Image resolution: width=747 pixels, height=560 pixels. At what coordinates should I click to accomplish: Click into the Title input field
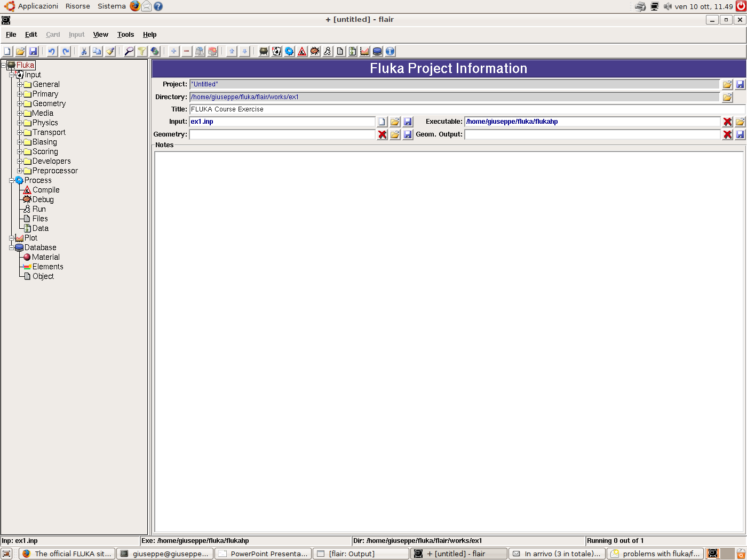click(467, 109)
